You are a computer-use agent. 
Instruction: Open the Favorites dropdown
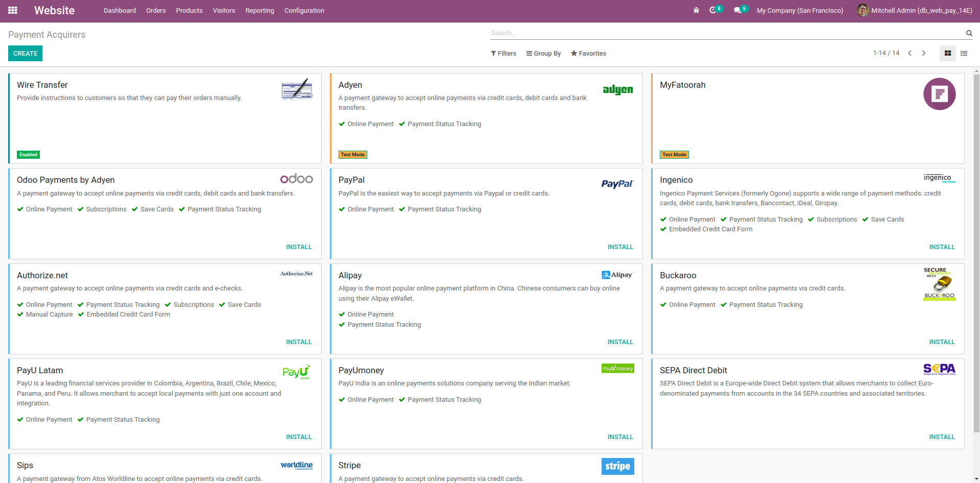(x=589, y=54)
